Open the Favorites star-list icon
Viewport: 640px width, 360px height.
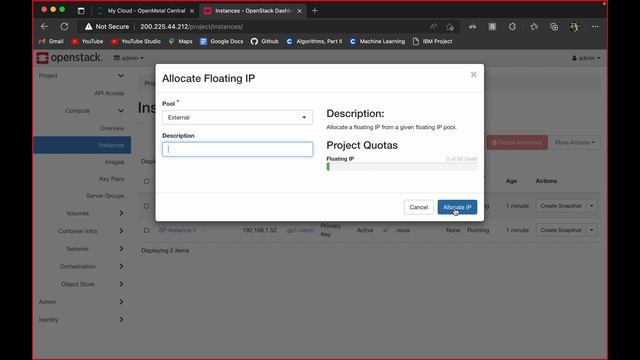pos(534,27)
